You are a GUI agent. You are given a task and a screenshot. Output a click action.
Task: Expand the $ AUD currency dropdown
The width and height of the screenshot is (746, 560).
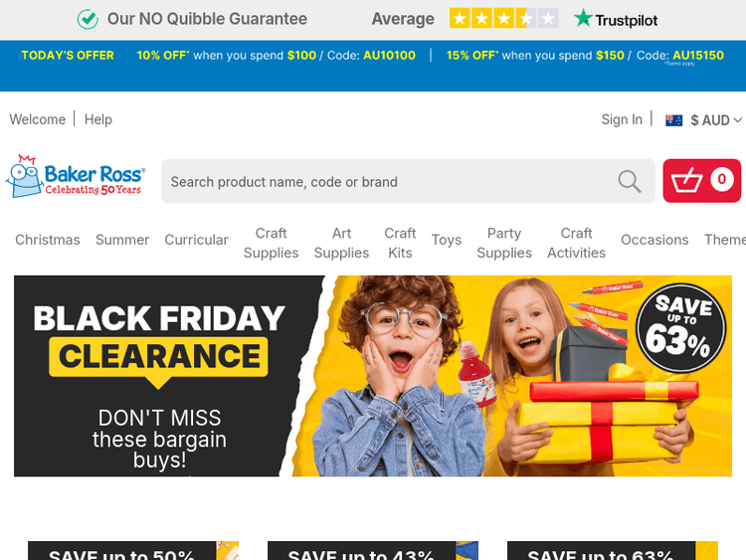tap(715, 120)
